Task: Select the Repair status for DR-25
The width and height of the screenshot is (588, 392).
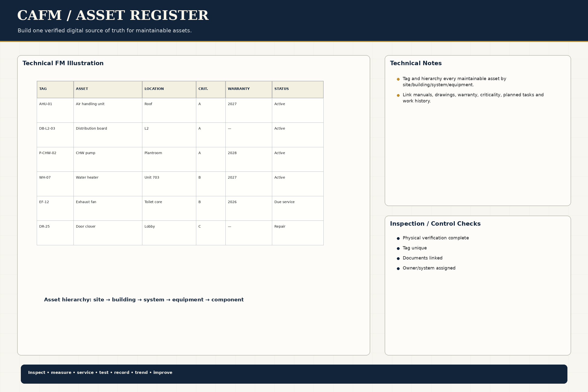Action: [x=298, y=233]
